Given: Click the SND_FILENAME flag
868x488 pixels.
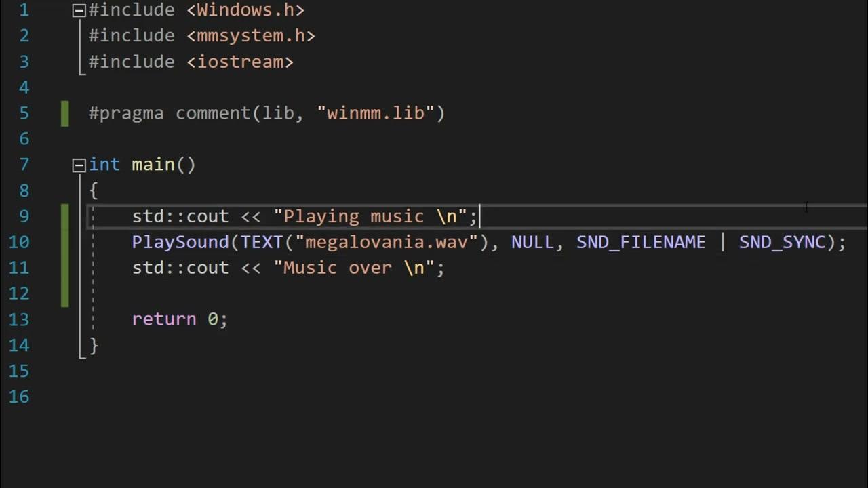Looking at the screenshot, I should [x=641, y=242].
